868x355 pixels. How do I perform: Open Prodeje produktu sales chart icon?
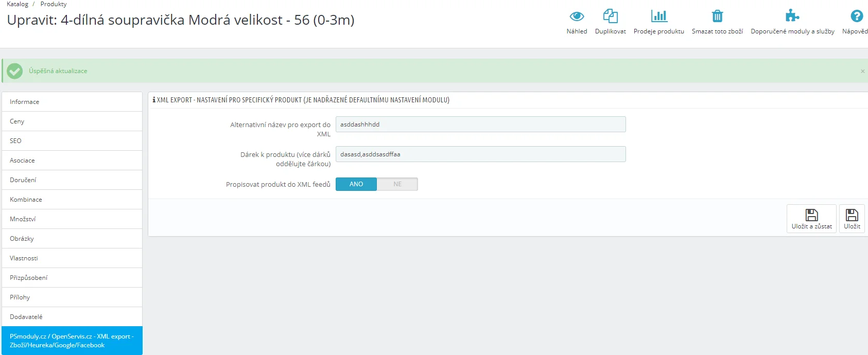click(x=658, y=16)
